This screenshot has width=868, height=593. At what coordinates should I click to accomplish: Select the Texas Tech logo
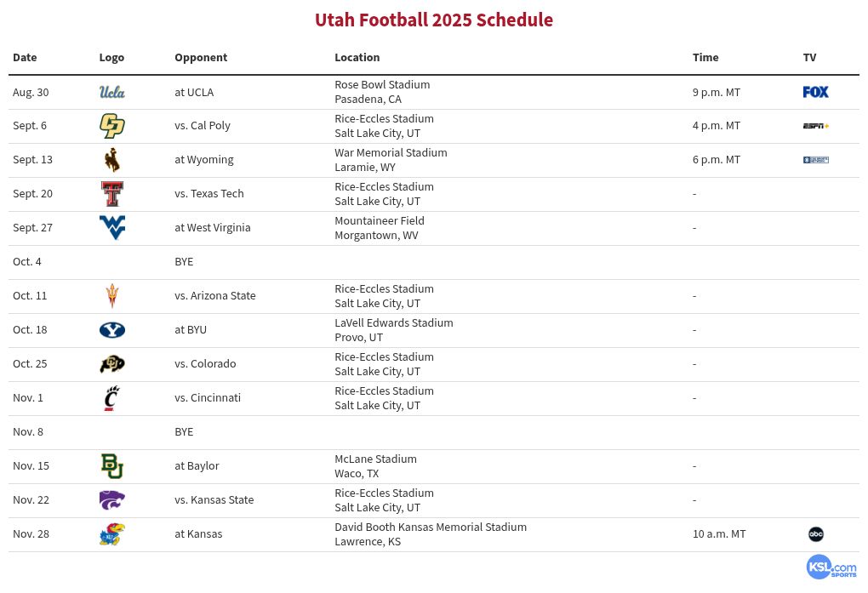pos(111,194)
